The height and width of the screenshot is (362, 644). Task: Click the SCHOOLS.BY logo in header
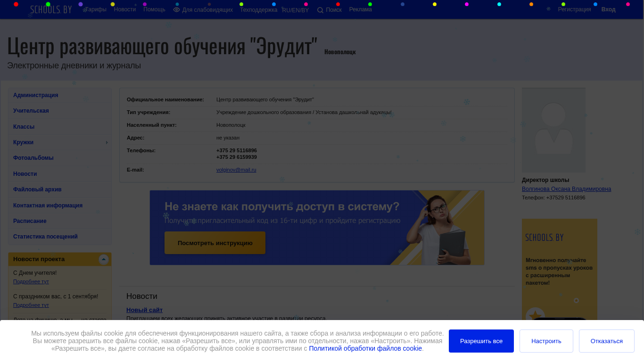point(51,9)
